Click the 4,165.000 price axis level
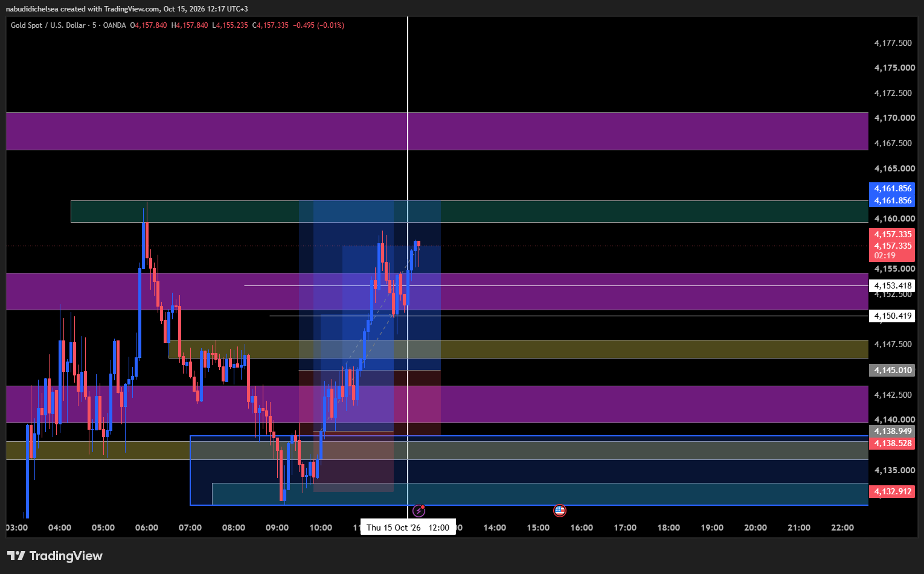Image resolution: width=924 pixels, height=574 pixels. click(894, 168)
